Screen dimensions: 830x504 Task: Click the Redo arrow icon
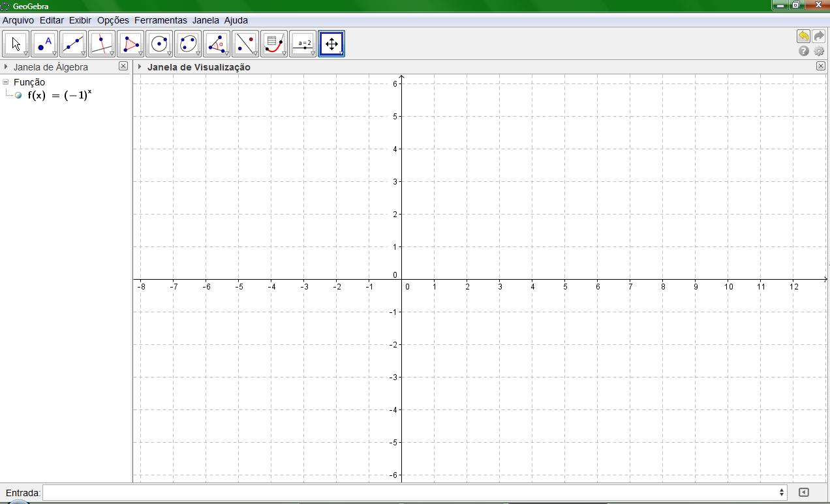coord(819,37)
